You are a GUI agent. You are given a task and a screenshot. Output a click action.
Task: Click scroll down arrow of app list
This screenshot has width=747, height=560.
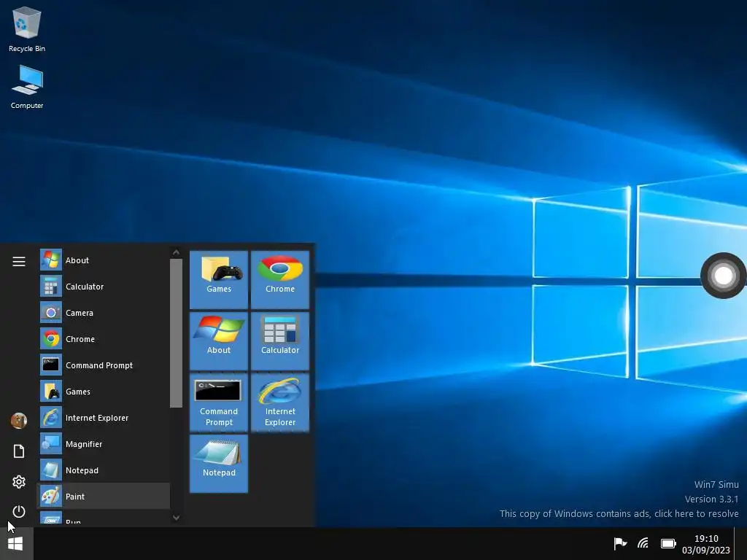click(176, 518)
